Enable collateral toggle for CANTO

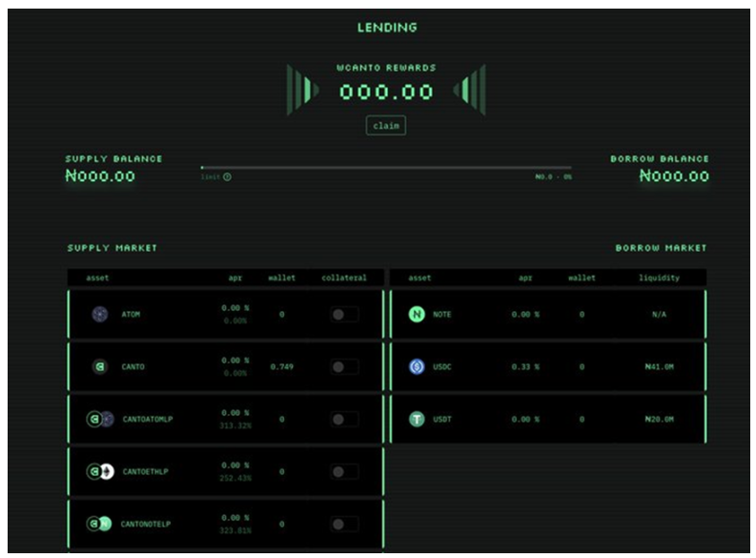click(x=344, y=366)
